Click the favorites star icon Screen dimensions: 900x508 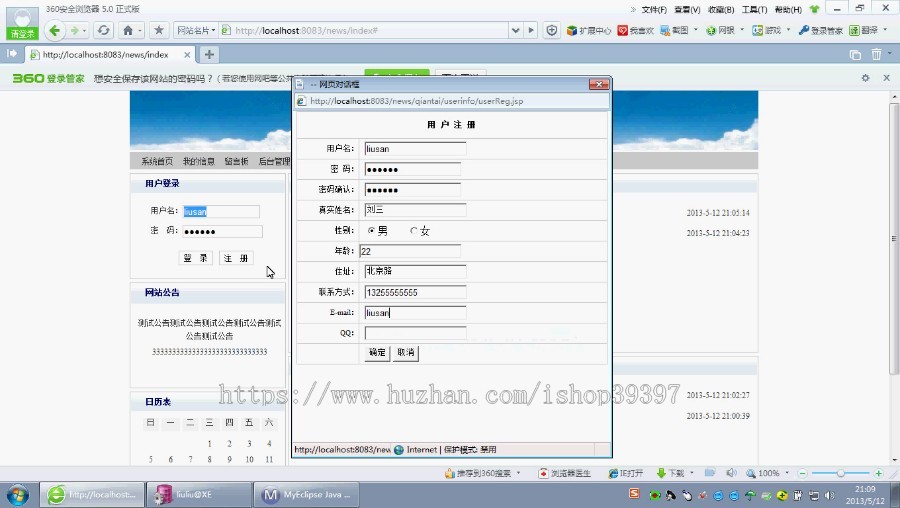(x=159, y=30)
